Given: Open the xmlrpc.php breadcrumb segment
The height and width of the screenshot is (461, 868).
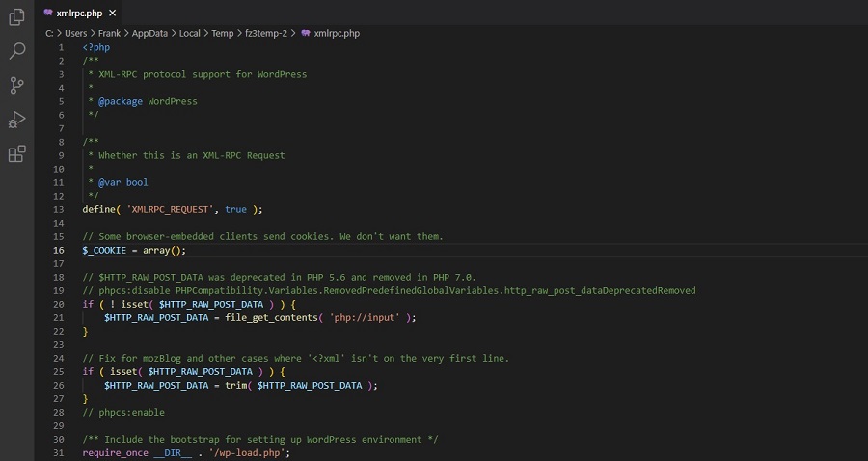Looking at the screenshot, I should click(337, 33).
